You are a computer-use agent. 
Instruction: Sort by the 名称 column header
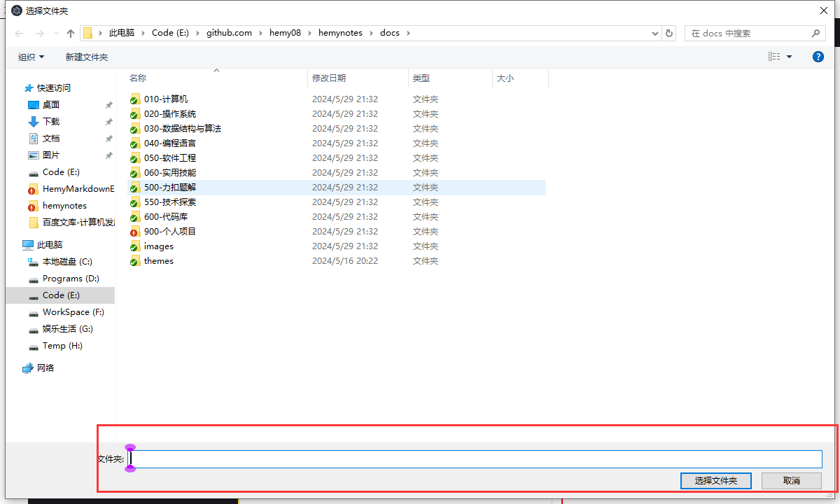pos(138,78)
